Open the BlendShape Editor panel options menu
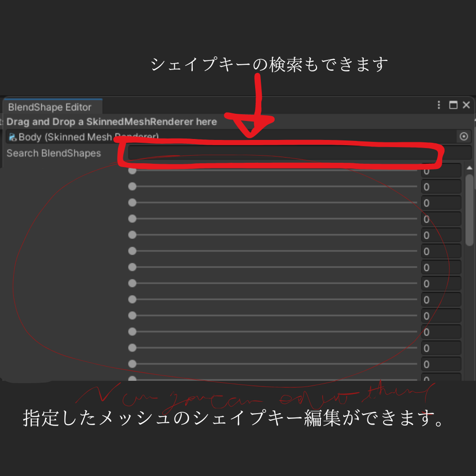The width and height of the screenshot is (476, 476). (438, 105)
